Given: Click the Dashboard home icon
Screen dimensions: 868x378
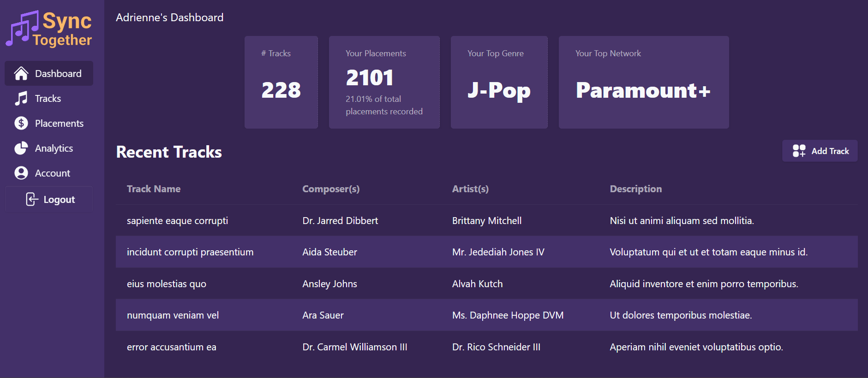Looking at the screenshot, I should click(x=21, y=73).
